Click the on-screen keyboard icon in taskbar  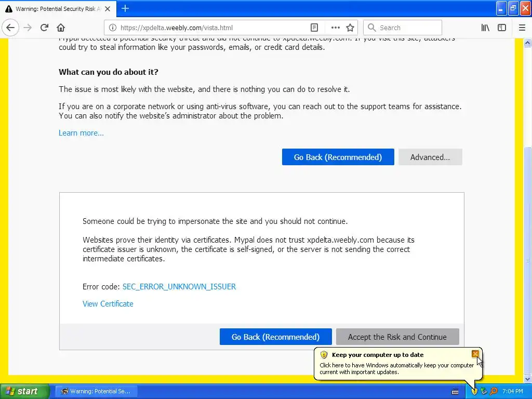click(x=455, y=392)
